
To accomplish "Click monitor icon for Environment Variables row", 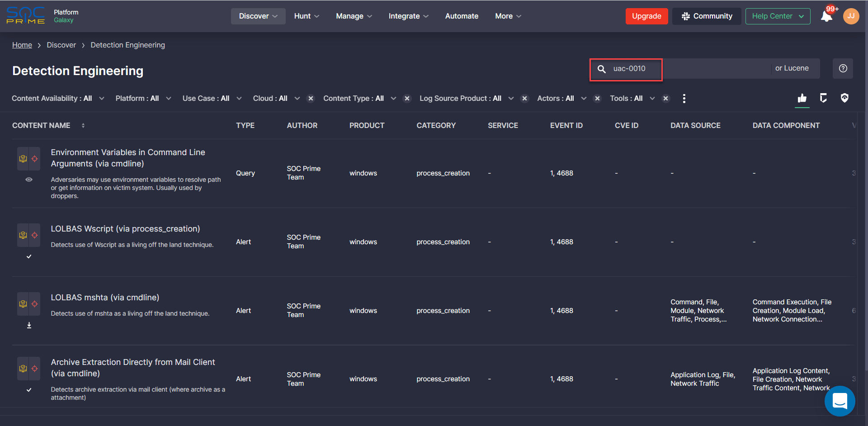I will 23,159.
